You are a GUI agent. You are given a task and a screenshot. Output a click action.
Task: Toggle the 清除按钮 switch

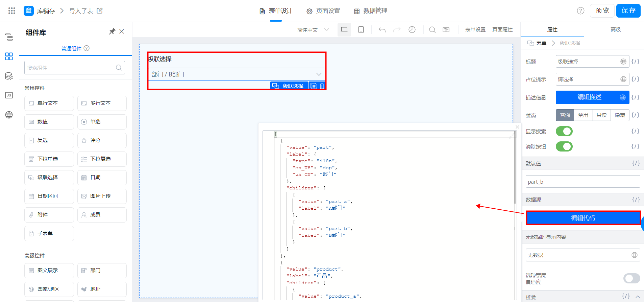pyautogui.click(x=564, y=146)
